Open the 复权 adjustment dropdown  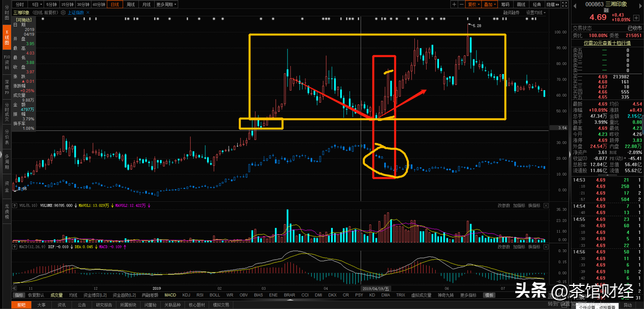click(473, 4)
